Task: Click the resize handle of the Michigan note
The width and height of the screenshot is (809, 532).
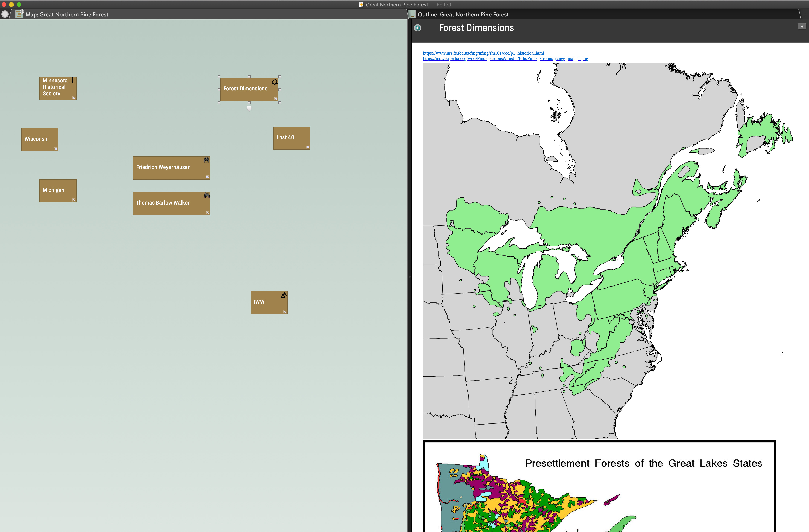Action: pos(74,200)
